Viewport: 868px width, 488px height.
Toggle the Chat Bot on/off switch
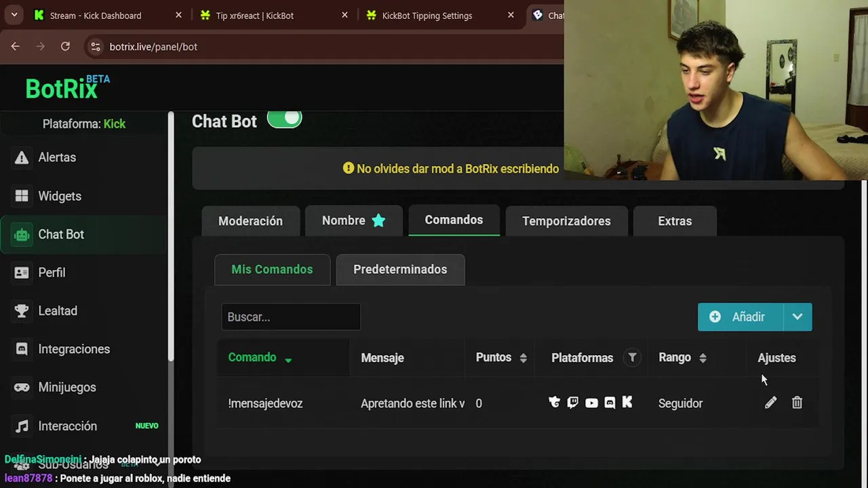(x=284, y=119)
